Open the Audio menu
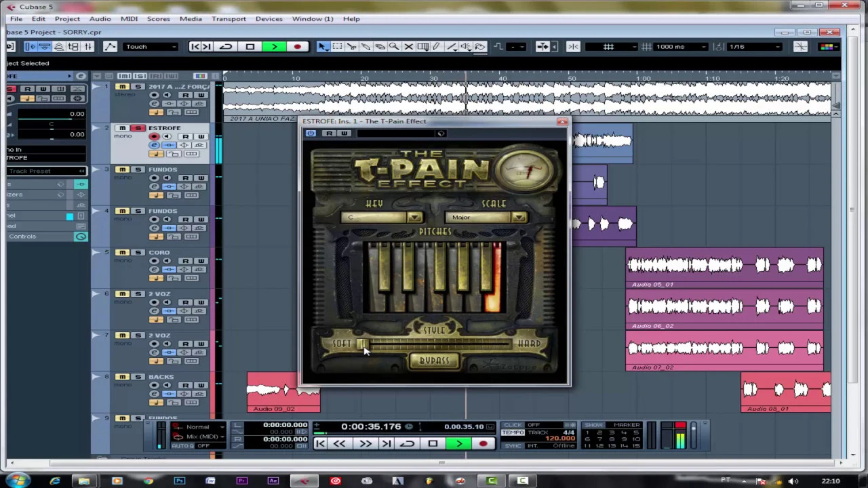The width and height of the screenshot is (868, 488). point(100,19)
